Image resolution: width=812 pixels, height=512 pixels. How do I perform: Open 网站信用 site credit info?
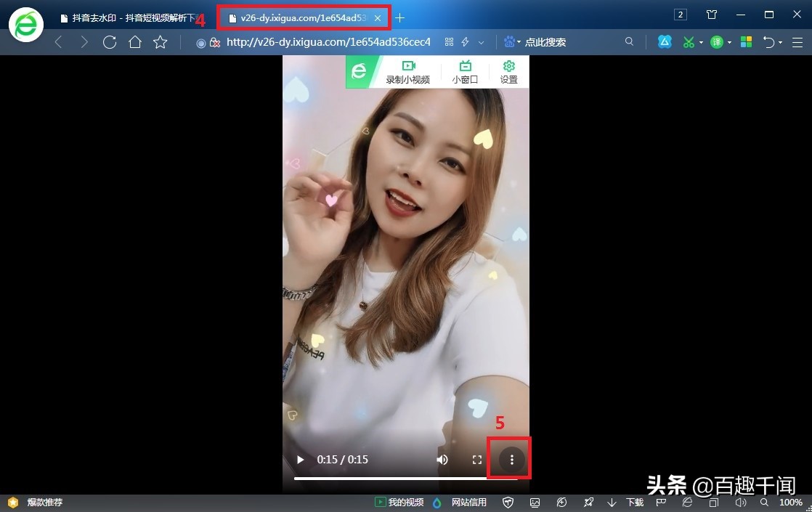(x=469, y=502)
